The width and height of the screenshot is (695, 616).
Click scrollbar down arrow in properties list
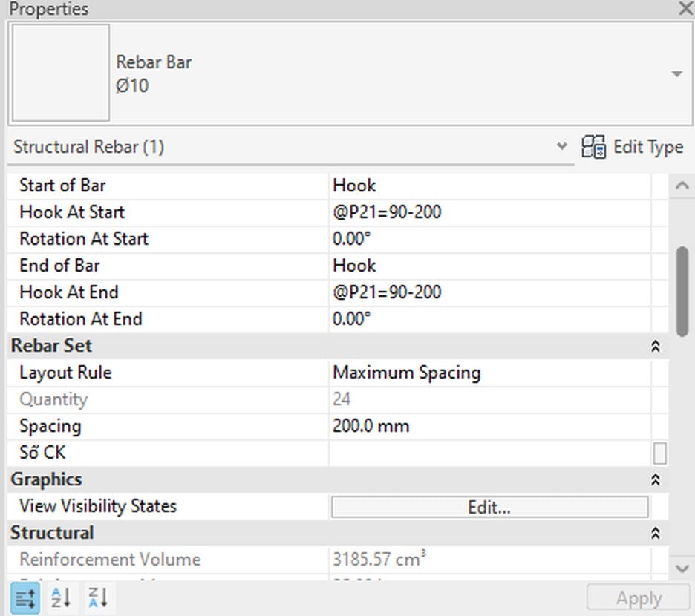pyautogui.click(x=682, y=568)
